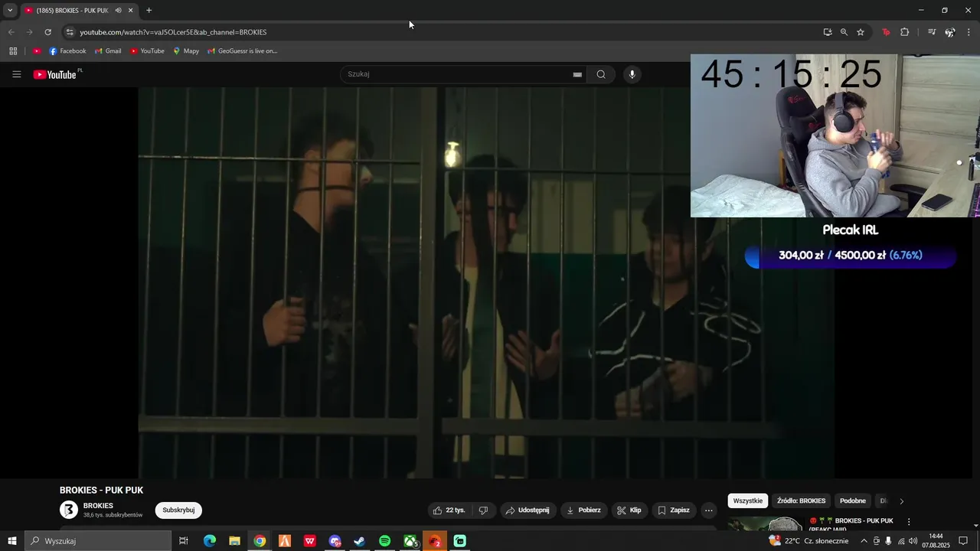Open Steam from the taskbar
This screenshot has width=980, height=551.
pyautogui.click(x=360, y=541)
